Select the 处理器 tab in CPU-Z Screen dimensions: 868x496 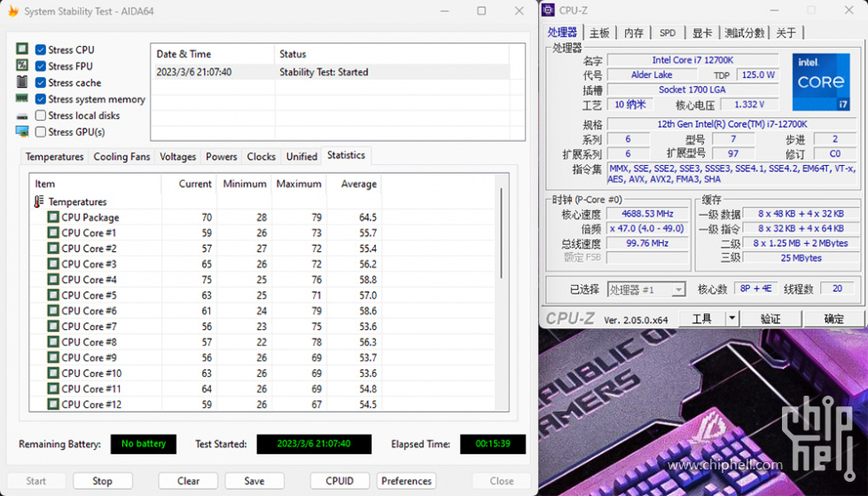tap(562, 32)
